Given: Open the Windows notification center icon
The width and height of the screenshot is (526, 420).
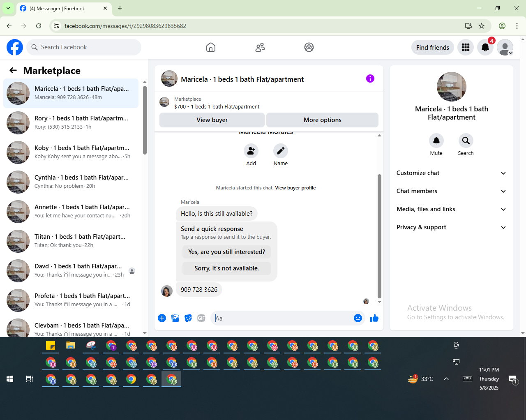Looking at the screenshot, I should (513, 379).
